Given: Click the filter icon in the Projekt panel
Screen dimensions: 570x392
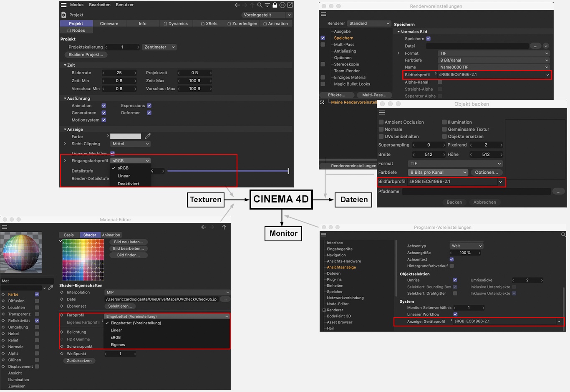Looking at the screenshot, I should (x=267, y=5).
